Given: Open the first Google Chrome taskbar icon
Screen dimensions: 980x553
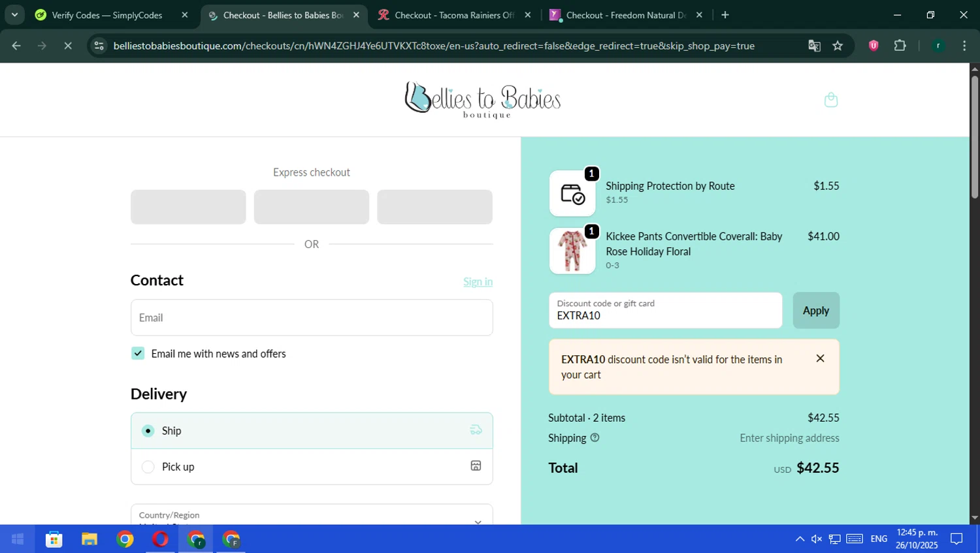Looking at the screenshot, I should (x=125, y=539).
